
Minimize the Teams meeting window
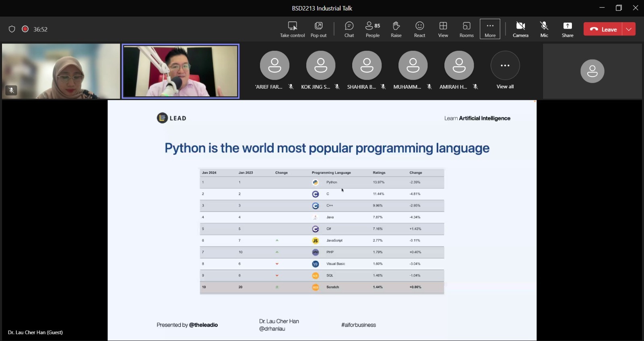pos(602,8)
